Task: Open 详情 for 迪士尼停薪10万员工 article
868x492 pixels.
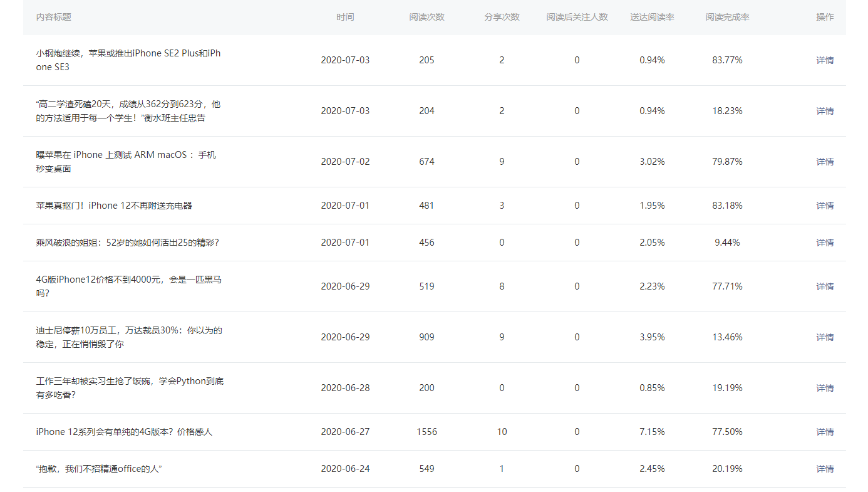Action: pyautogui.click(x=825, y=337)
